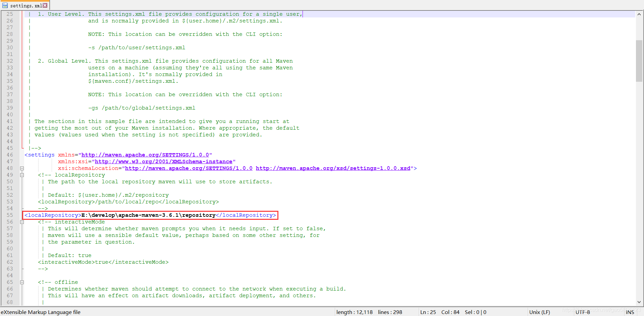Click 'eXtensible Markup Language file' in status bar
This screenshot has width=644, height=316.
(41, 312)
